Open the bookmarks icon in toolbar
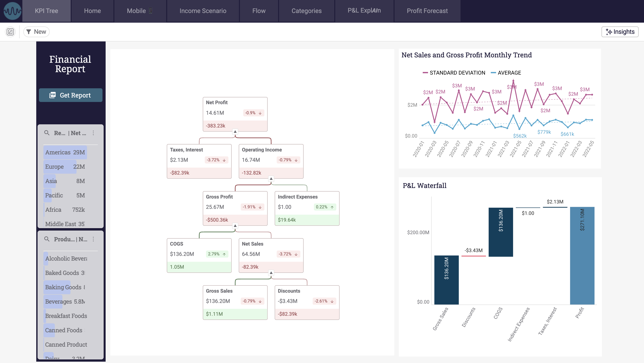 coord(10,32)
